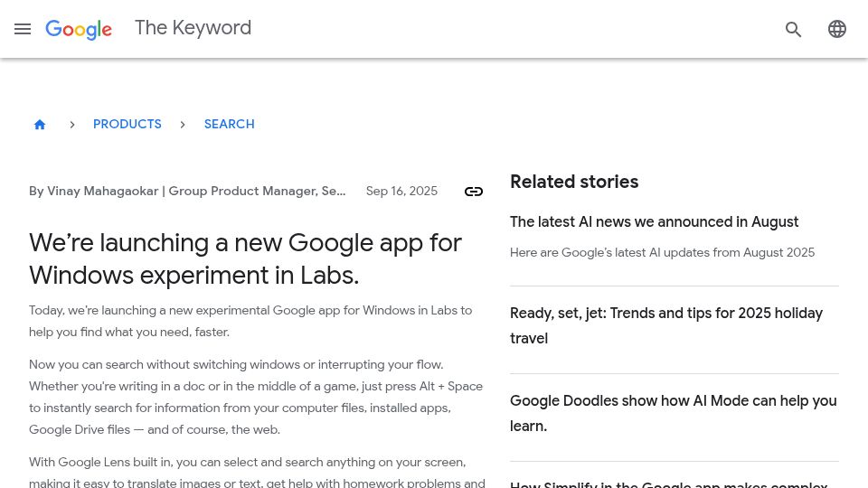Click the Related stories heading
Screen dimensions: 868x488
click(574, 182)
